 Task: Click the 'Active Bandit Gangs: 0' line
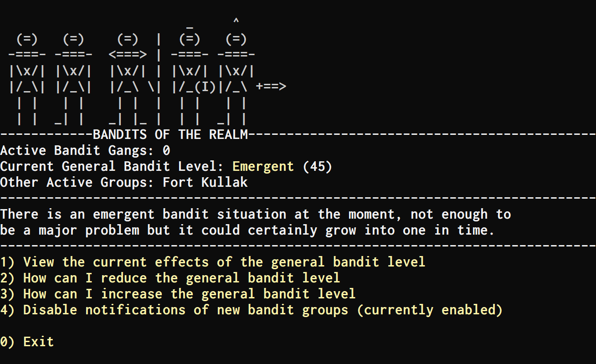tap(85, 151)
